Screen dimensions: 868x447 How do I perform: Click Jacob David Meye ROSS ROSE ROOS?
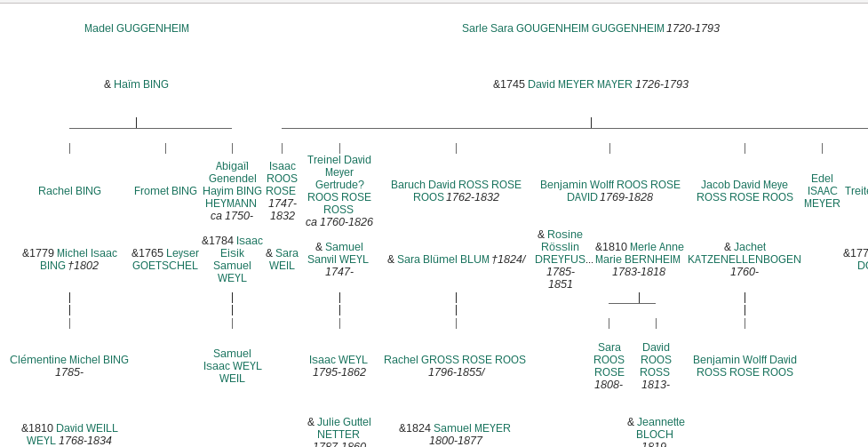pos(745,191)
